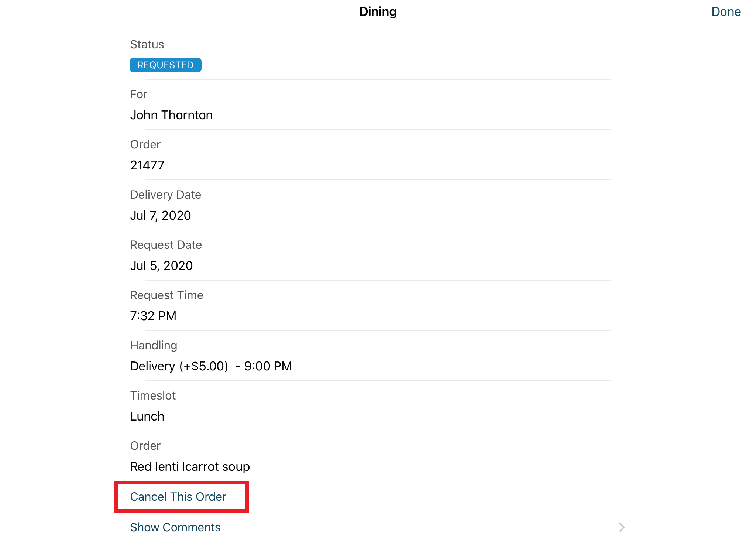Viewport: 756px width, 545px height.
Task: Click the Lunch timeslot value
Action: pyautogui.click(x=147, y=417)
